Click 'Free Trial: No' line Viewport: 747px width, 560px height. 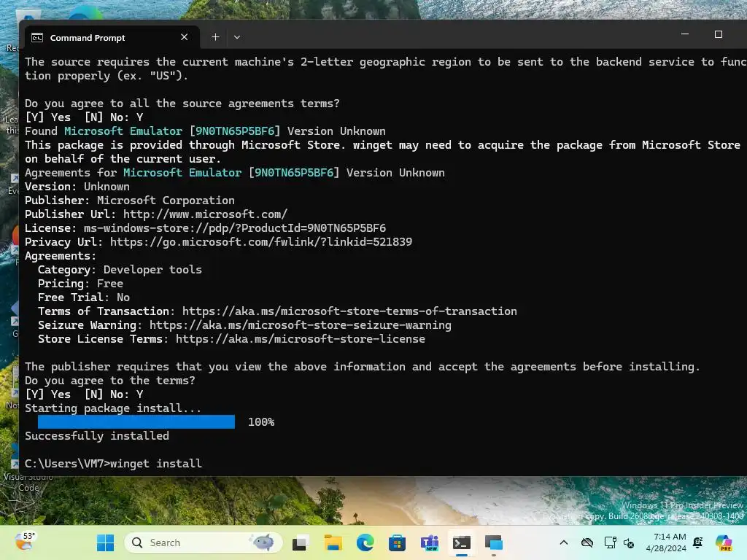pos(84,297)
